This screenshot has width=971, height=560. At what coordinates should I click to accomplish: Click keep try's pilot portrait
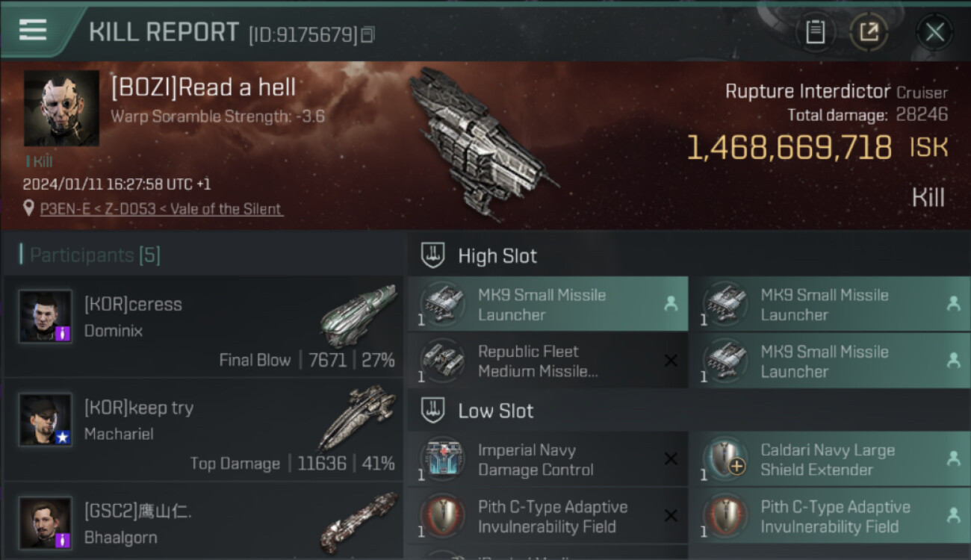point(46,420)
